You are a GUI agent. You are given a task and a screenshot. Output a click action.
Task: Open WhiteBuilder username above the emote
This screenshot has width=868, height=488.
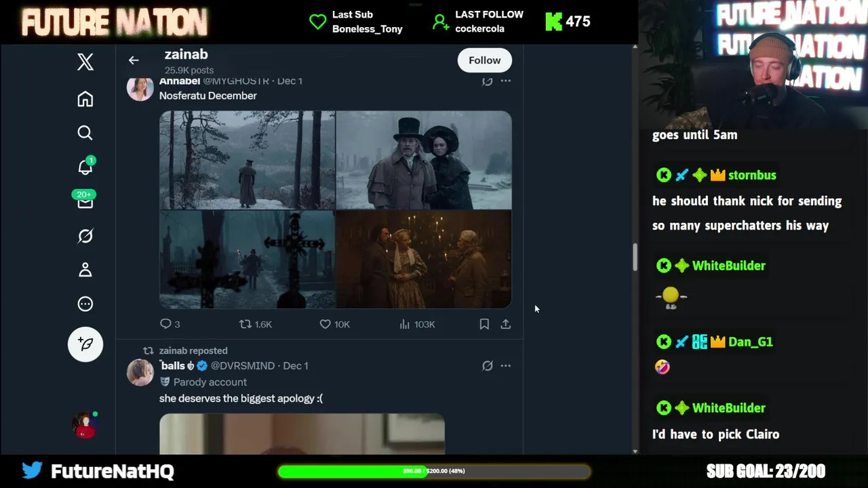pos(728,266)
